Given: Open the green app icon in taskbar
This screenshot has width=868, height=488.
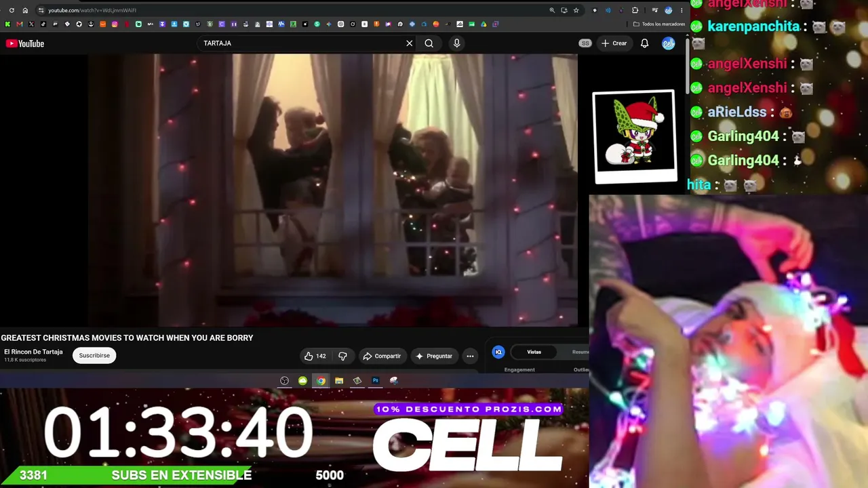Looking at the screenshot, I should (302, 381).
